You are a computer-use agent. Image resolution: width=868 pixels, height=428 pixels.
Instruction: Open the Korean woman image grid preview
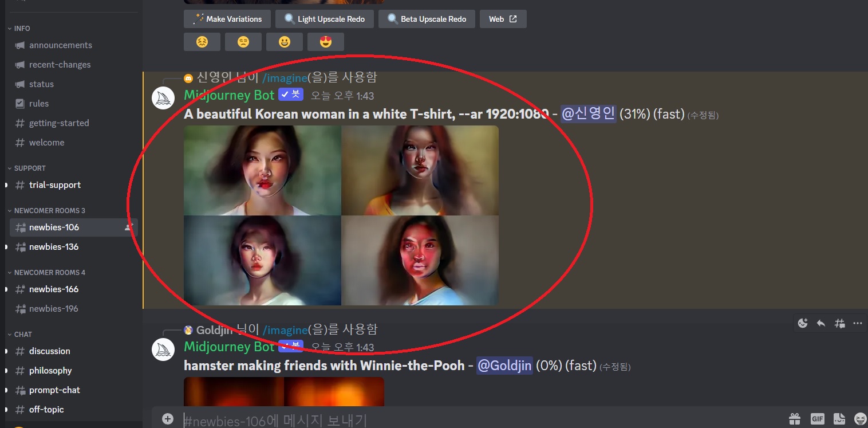point(341,215)
